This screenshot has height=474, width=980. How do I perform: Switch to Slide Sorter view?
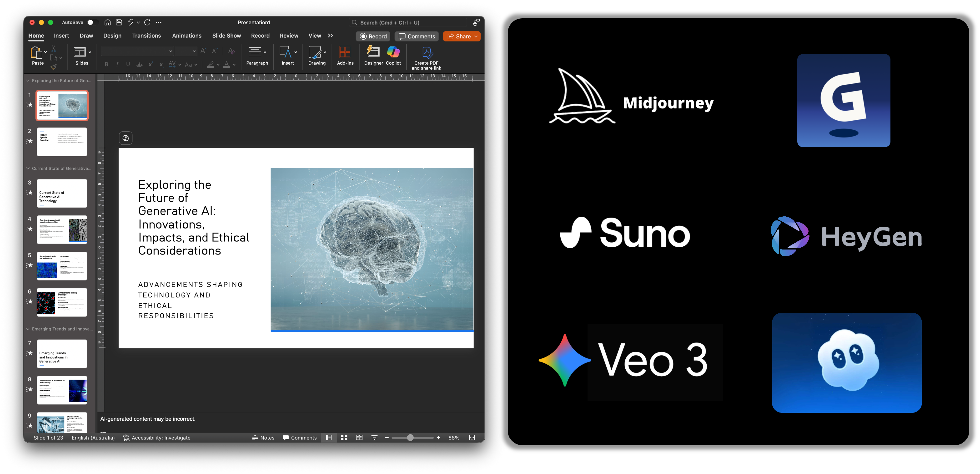pyautogui.click(x=344, y=438)
